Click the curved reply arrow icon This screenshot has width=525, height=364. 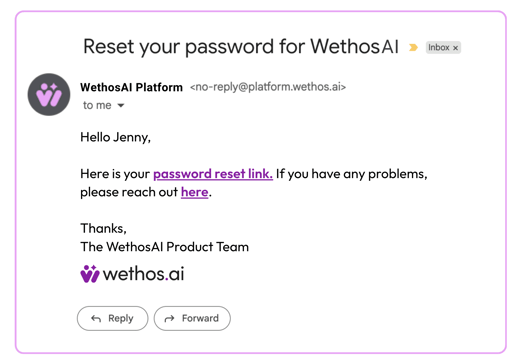coord(96,318)
